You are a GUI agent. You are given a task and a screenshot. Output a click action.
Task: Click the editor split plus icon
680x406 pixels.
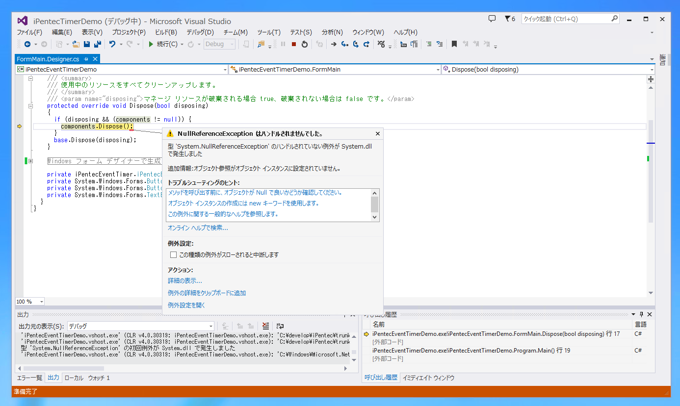tap(651, 79)
